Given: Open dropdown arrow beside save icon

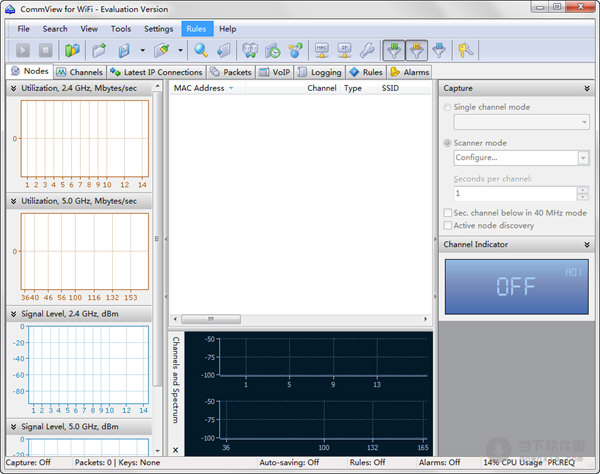Looking at the screenshot, I should 142,50.
